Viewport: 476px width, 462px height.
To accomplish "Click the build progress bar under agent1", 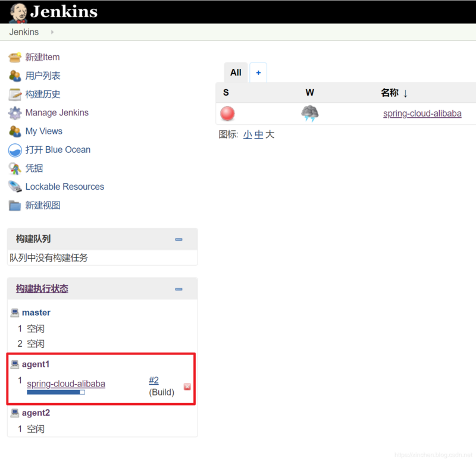I will [57, 392].
